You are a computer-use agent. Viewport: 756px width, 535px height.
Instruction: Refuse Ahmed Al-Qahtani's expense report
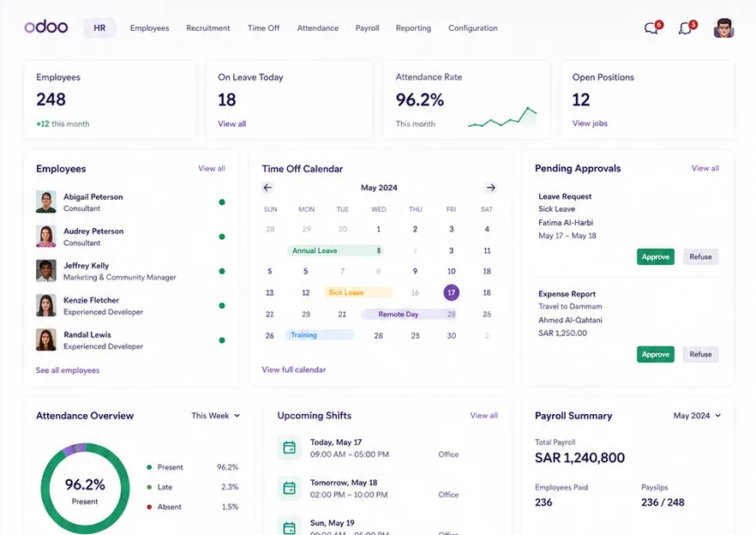point(700,354)
